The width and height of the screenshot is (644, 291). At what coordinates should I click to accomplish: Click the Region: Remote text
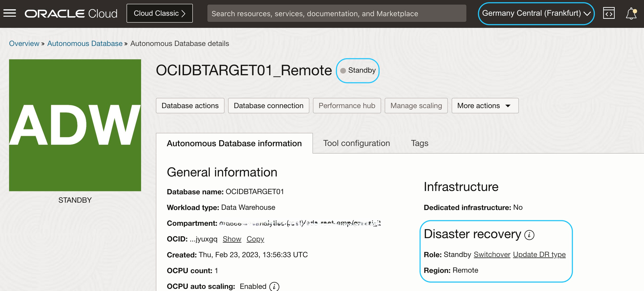tap(451, 270)
